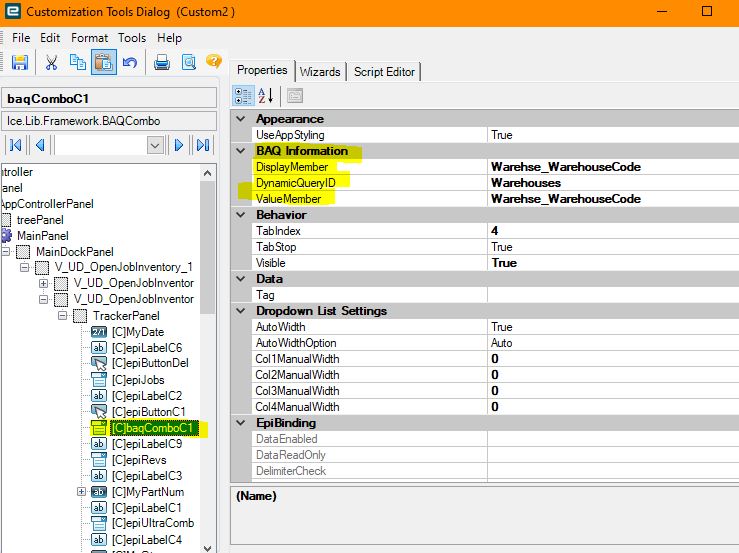The width and height of the screenshot is (739, 553).
Task: Click the Print toolbar icon
Action: (162, 62)
